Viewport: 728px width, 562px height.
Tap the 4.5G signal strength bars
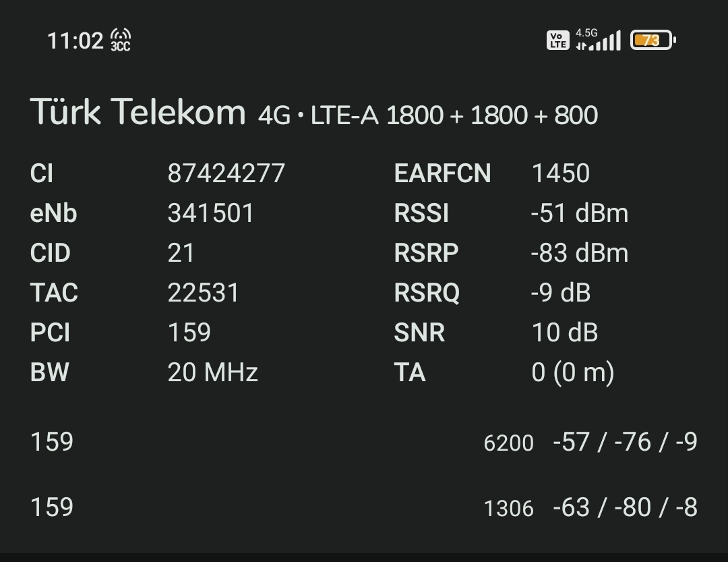(x=599, y=40)
